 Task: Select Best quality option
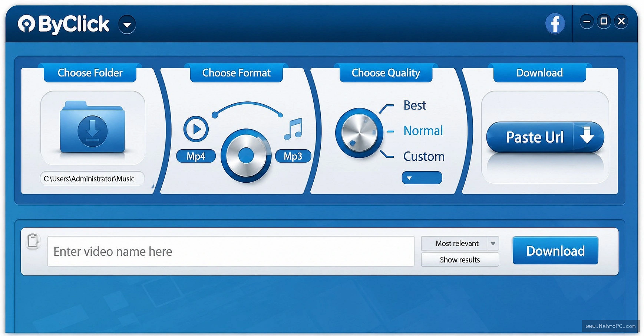pos(415,105)
